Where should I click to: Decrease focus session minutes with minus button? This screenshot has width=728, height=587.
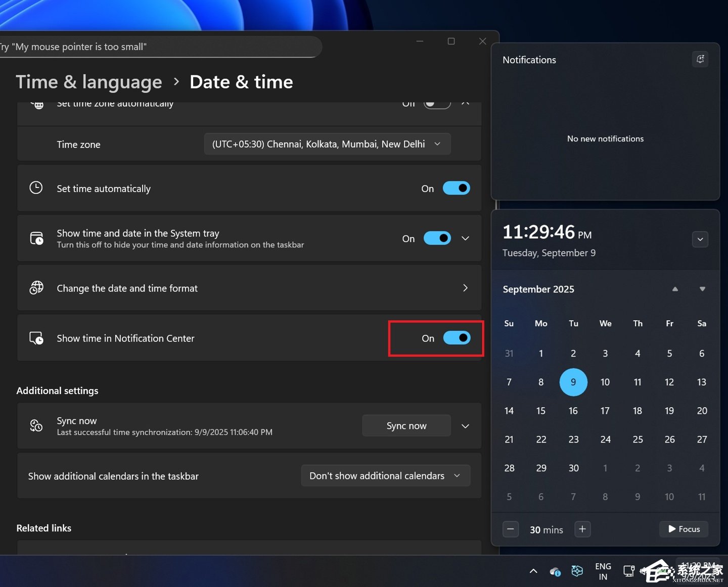click(x=511, y=529)
